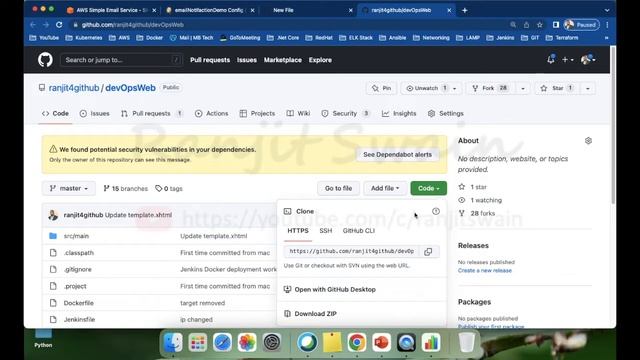Open Launchpad from the Dock
Image resolution: width=640 pixels, height=360 pixels.
point(198,342)
